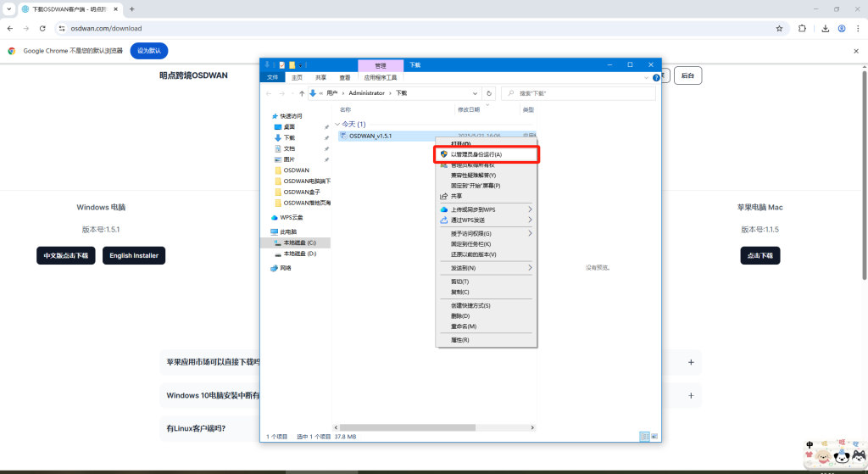
Task: Expand the Windows 10电脑安装中断 FAQ plus
Action: pyautogui.click(x=691, y=395)
